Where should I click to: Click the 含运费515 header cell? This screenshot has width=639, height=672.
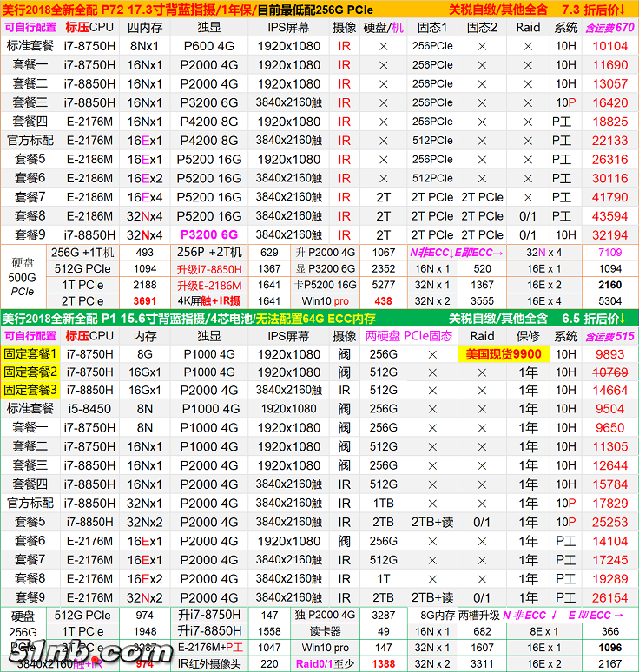(x=609, y=336)
